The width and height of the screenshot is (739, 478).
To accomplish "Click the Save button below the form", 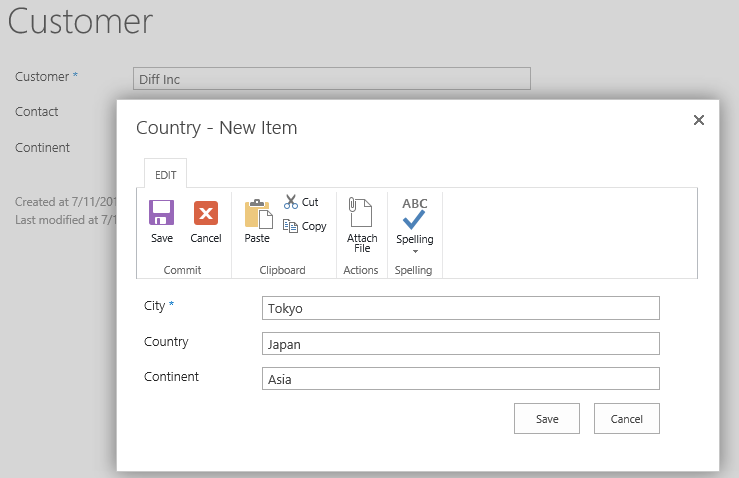I will [547, 419].
